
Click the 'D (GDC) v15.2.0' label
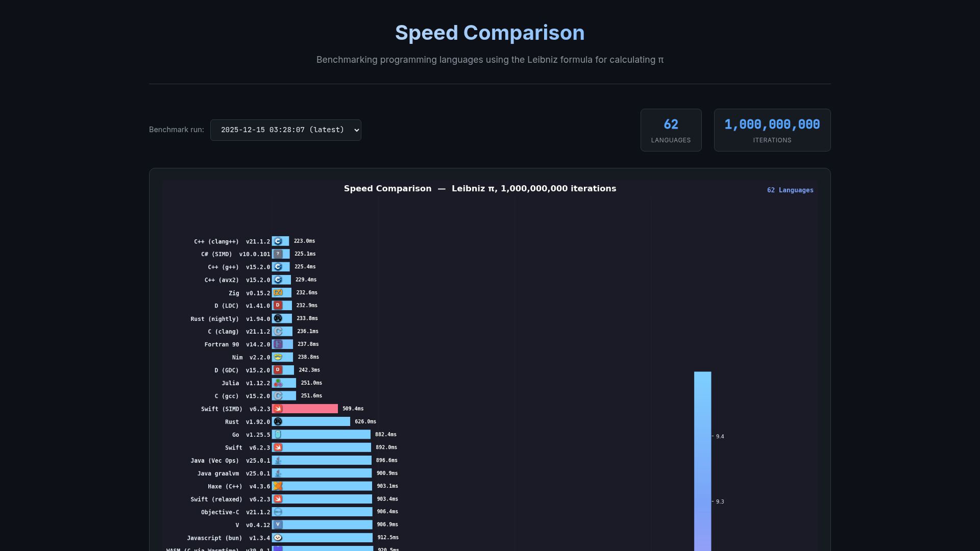[x=242, y=370]
